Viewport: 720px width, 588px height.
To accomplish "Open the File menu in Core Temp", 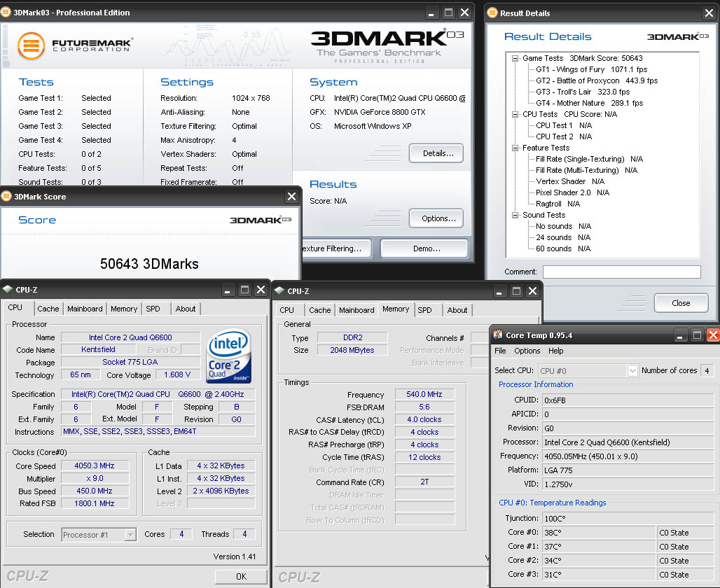I will pyautogui.click(x=500, y=351).
